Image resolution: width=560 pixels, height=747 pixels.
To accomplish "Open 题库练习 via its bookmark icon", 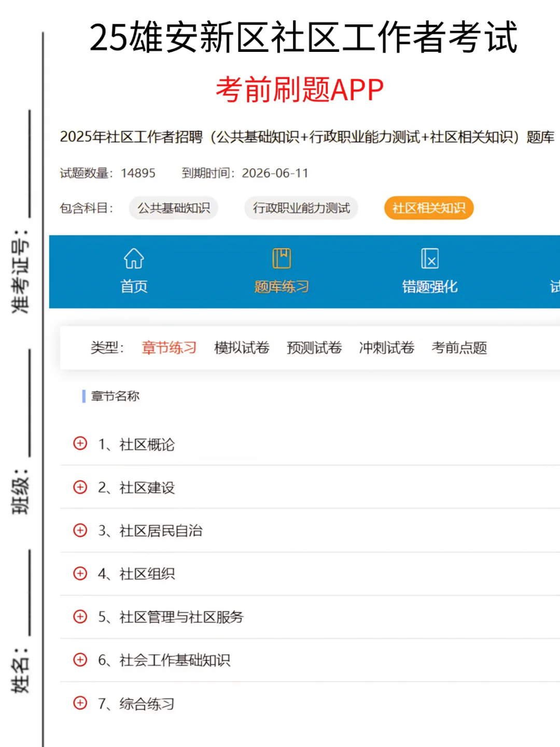I will [x=282, y=258].
